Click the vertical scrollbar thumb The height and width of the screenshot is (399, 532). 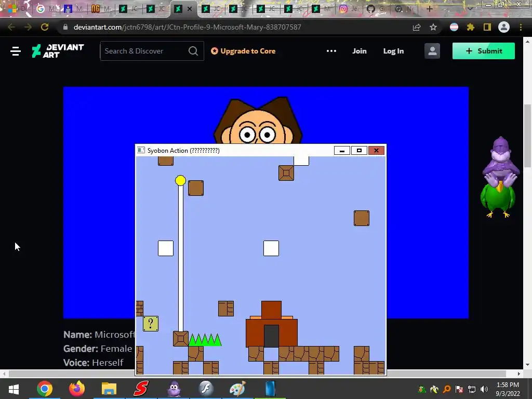click(x=527, y=136)
